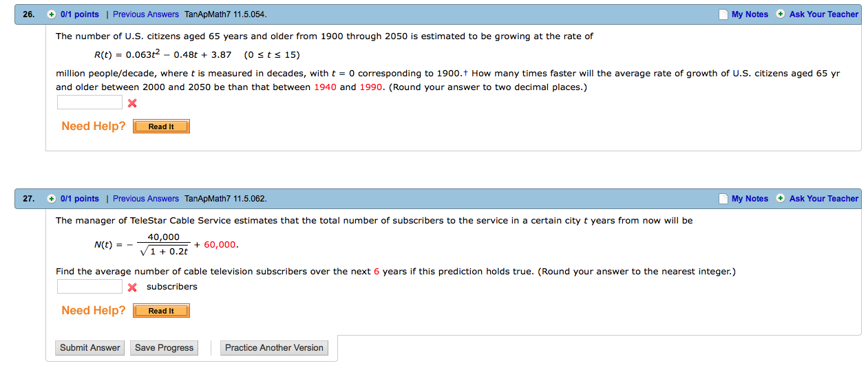The height and width of the screenshot is (370, 868).
Task: Click Ask Your Teacher link for question 26
Action: click(x=824, y=14)
